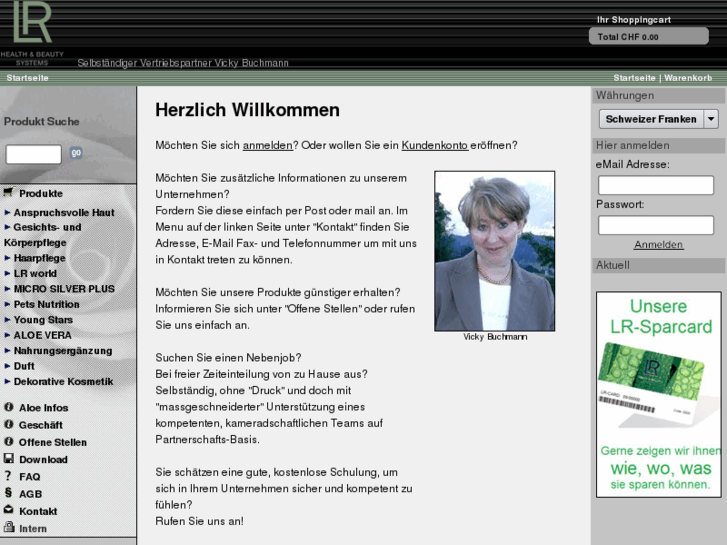Open MICRO SILVER PLUS category
727x545 pixels.
pyautogui.click(x=64, y=289)
